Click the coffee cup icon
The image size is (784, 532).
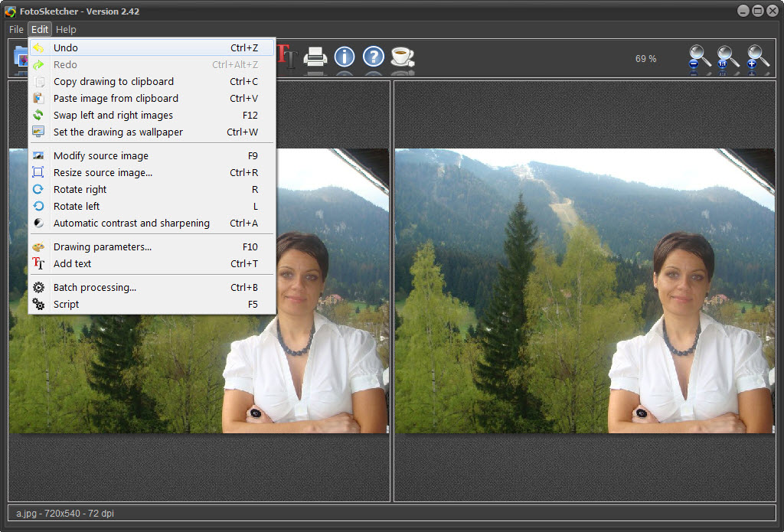coord(402,57)
